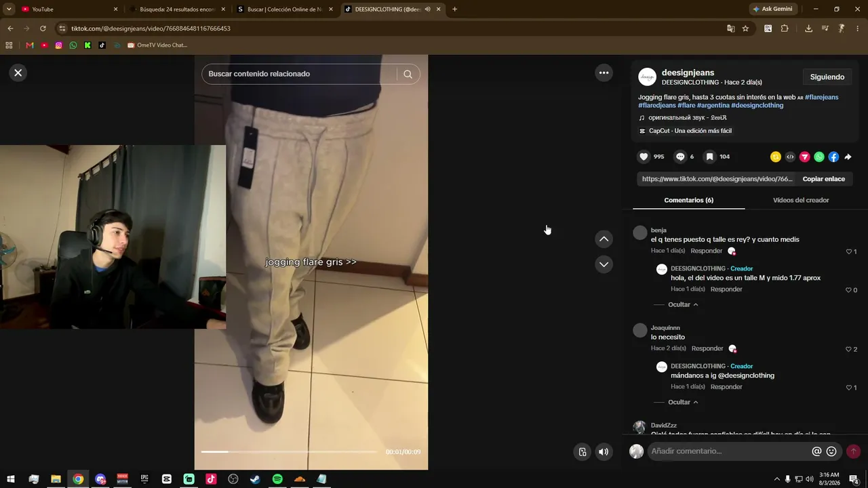Screen dimensions: 868x488
Task: Open the #argentina hashtag
Action: pos(713,105)
